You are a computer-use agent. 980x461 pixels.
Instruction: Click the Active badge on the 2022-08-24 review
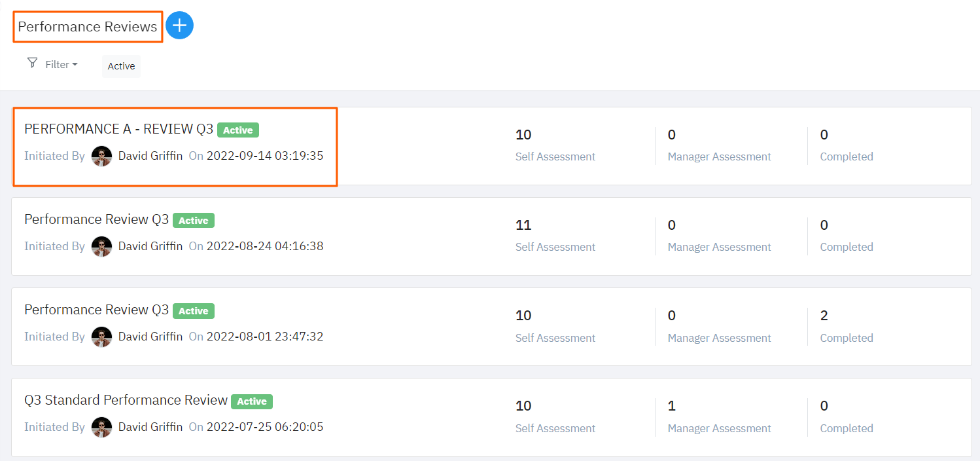(x=193, y=220)
